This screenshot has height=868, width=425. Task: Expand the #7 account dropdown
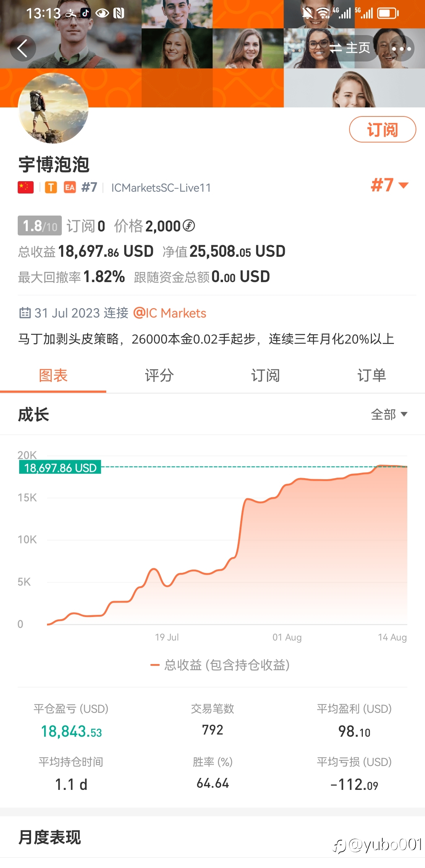(x=390, y=185)
